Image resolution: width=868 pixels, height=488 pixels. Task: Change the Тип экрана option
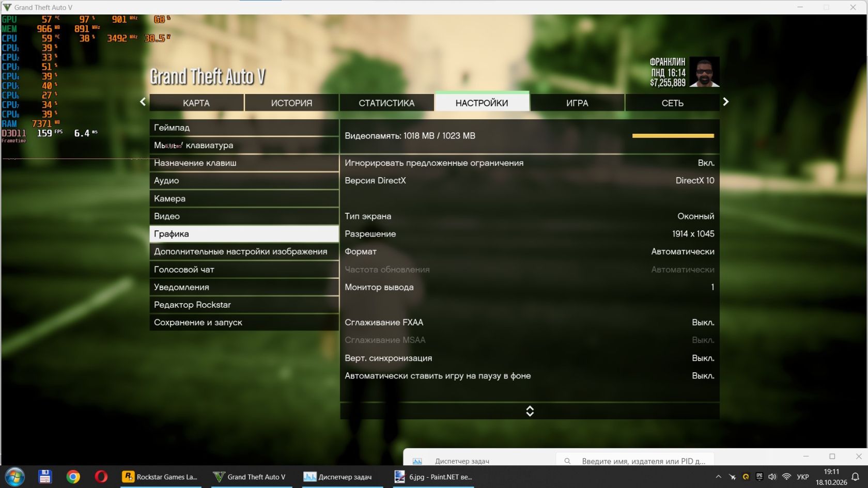coord(530,216)
